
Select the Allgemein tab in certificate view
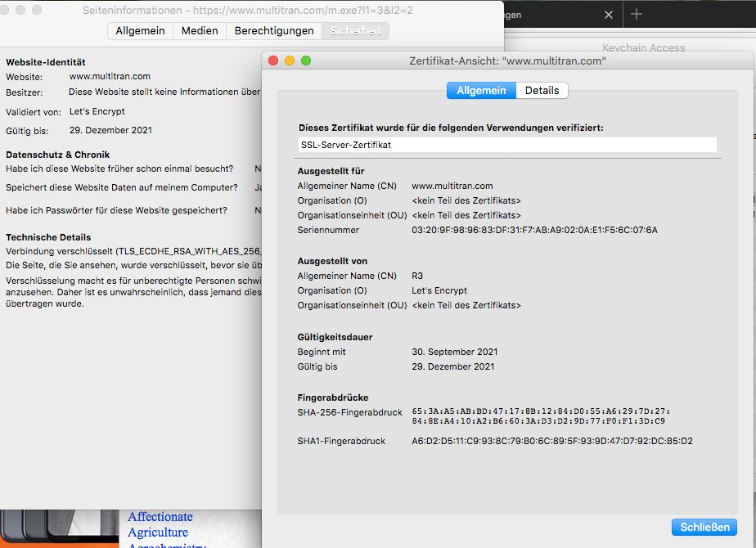pyautogui.click(x=481, y=91)
